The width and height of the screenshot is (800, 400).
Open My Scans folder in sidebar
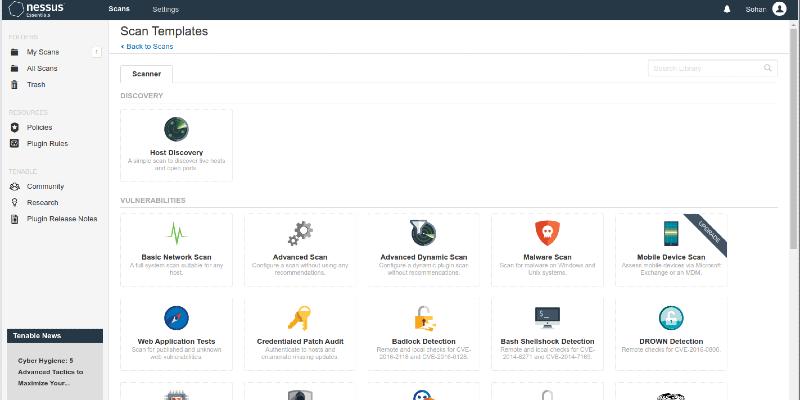tap(45, 51)
